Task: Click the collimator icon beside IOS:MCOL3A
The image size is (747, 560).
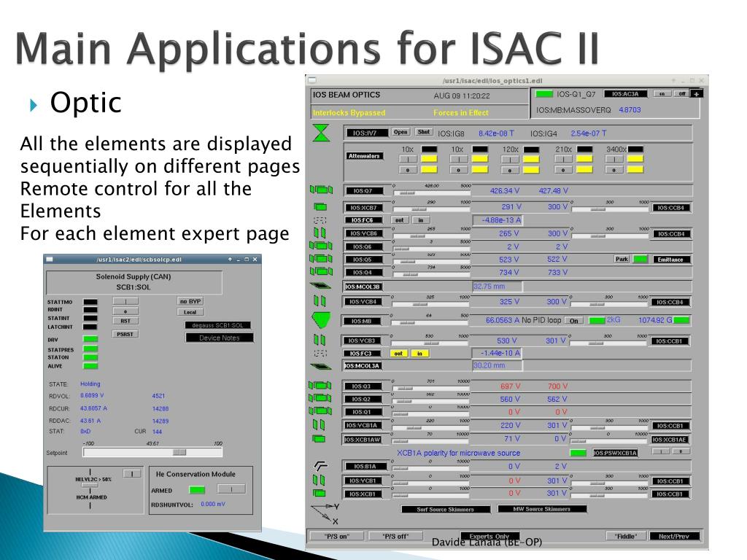Action: (321, 366)
